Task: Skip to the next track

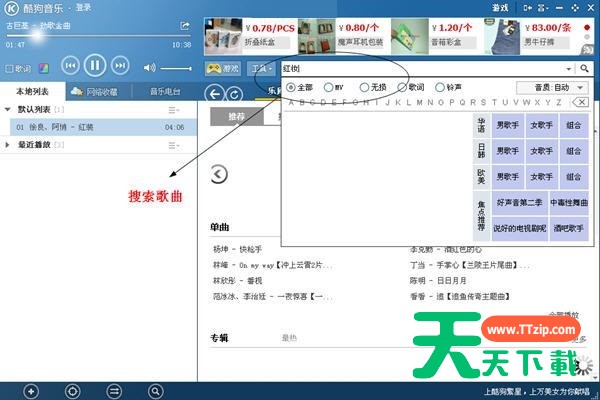Action: coord(120,66)
